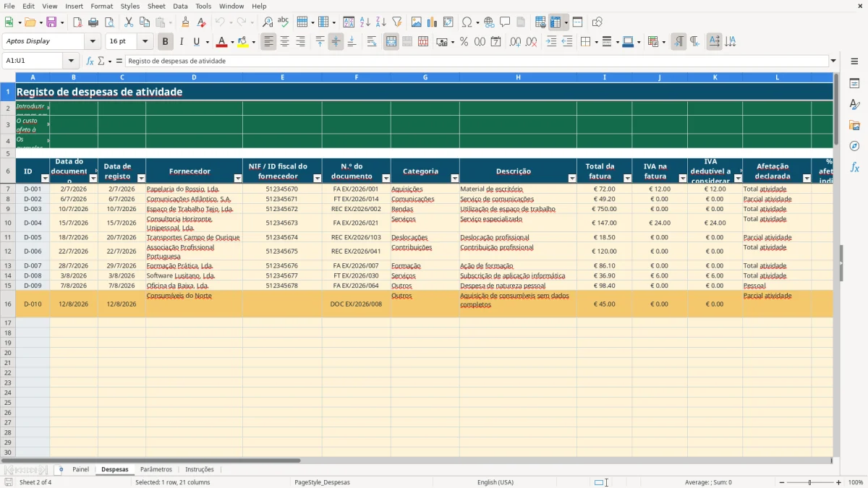
Task: Expand the formula bar arrow
Action: click(x=833, y=61)
